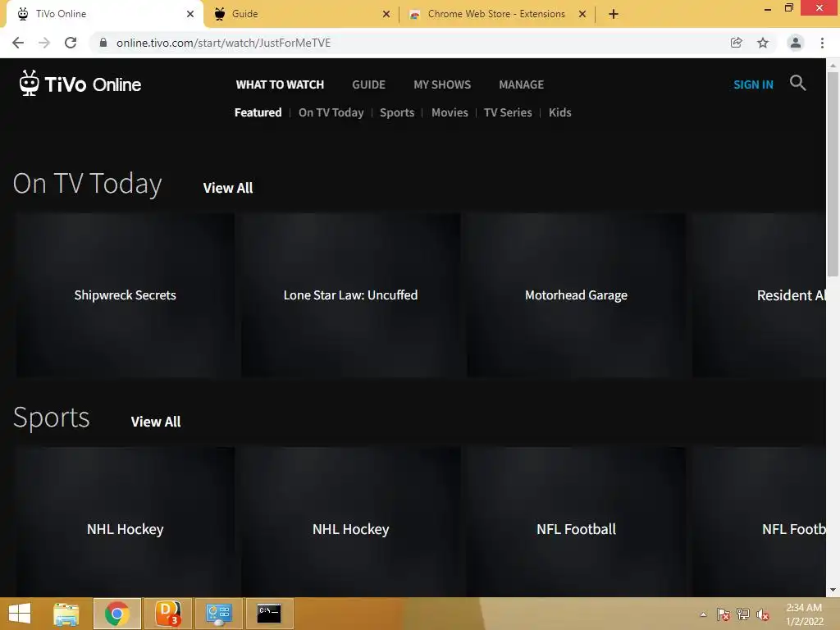Image resolution: width=840 pixels, height=630 pixels.
Task: Open the GUIDE nav item
Action: [x=368, y=84]
